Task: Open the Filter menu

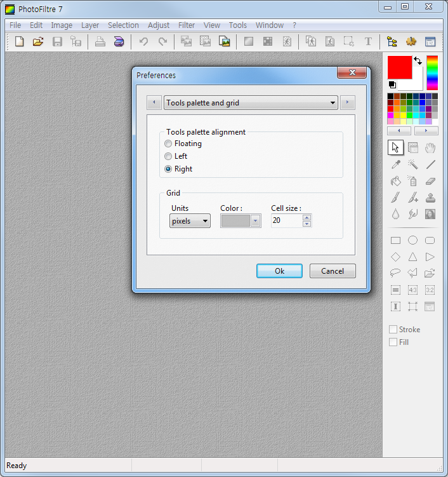Action: [x=187, y=25]
